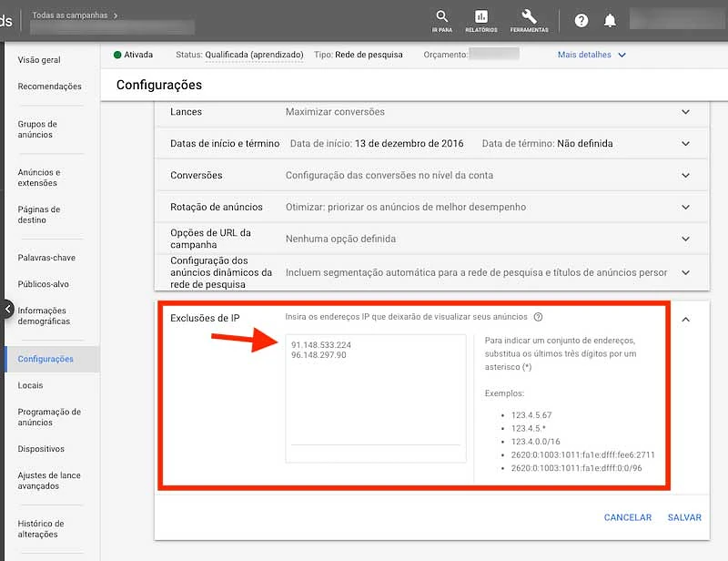Click example 123.4.0.0/16

pyautogui.click(x=535, y=442)
